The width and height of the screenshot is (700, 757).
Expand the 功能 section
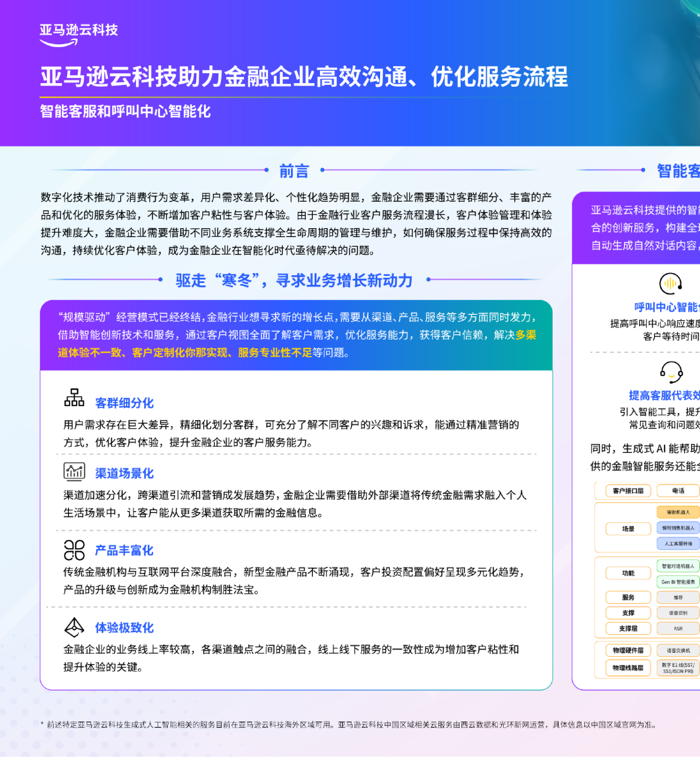pos(628,573)
